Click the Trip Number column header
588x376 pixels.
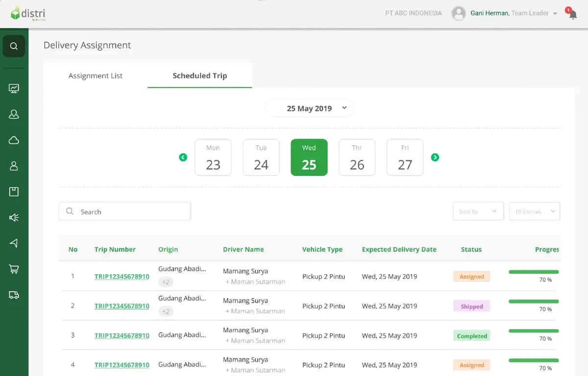(115, 249)
